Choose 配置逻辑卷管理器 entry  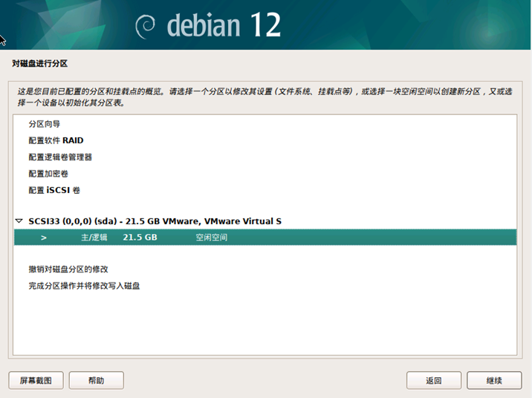(60, 157)
